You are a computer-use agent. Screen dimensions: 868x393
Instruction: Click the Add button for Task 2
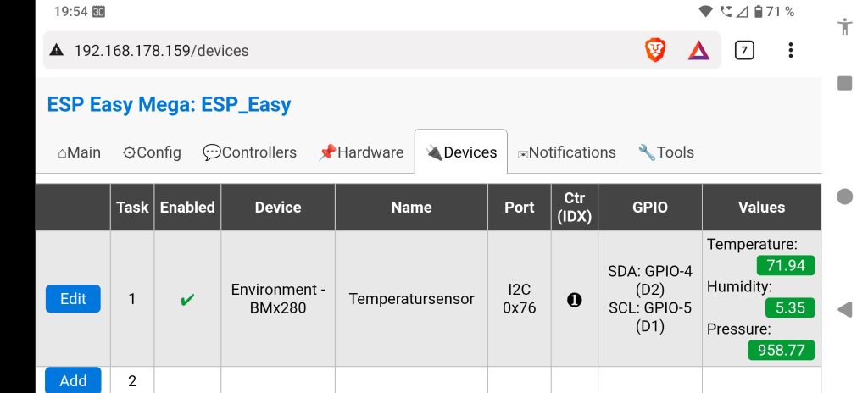pyautogui.click(x=73, y=380)
